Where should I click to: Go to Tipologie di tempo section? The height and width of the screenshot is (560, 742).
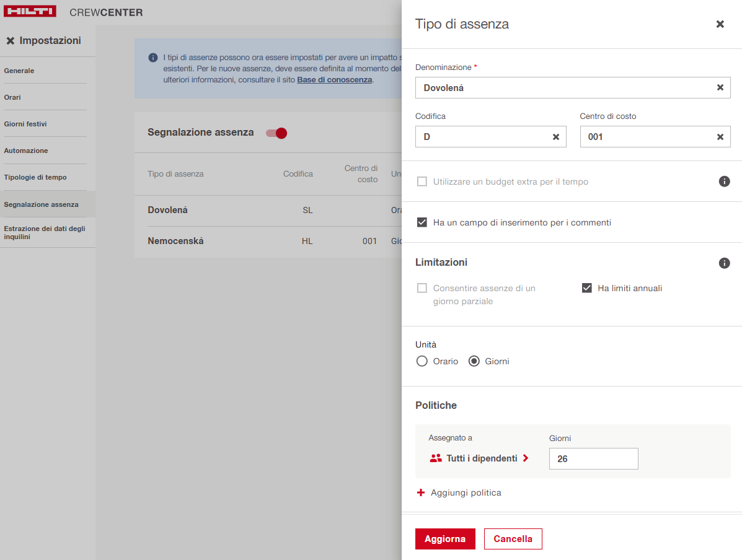click(x=35, y=177)
